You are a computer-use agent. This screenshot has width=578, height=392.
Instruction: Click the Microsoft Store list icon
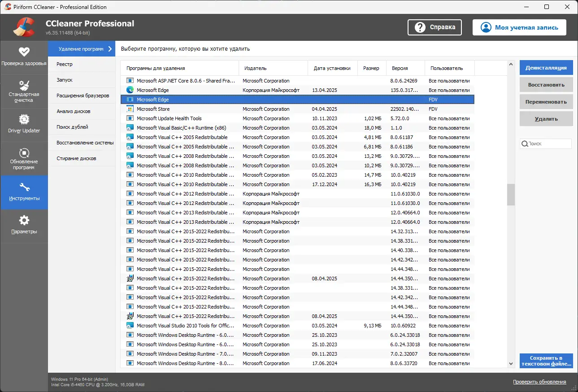pos(130,109)
